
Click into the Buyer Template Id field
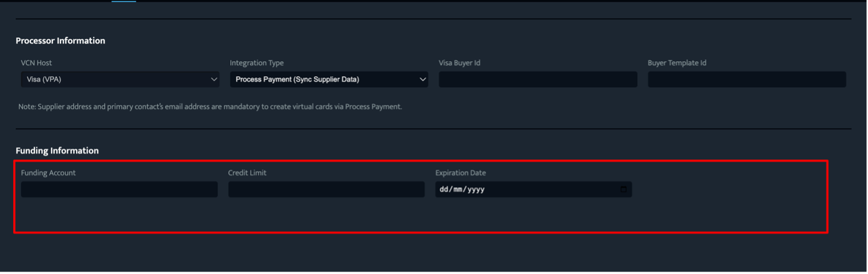[x=747, y=80]
